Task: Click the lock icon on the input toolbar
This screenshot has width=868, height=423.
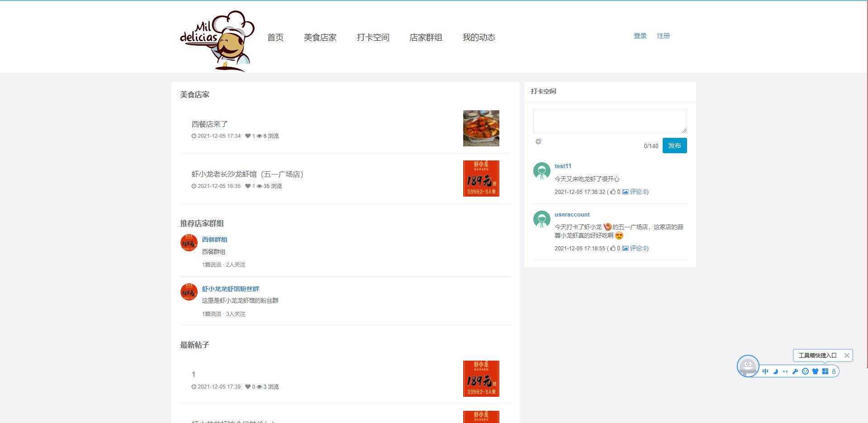Action: point(834,371)
